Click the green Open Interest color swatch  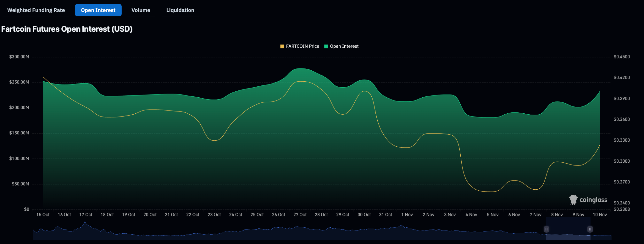point(326,46)
